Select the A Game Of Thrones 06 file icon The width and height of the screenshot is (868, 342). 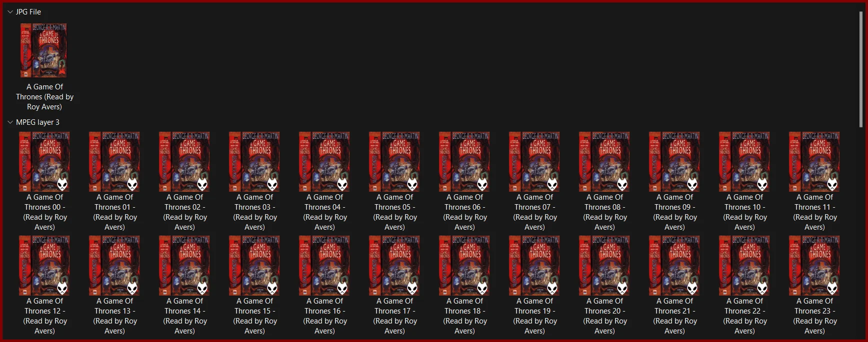(x=464, y=162)
